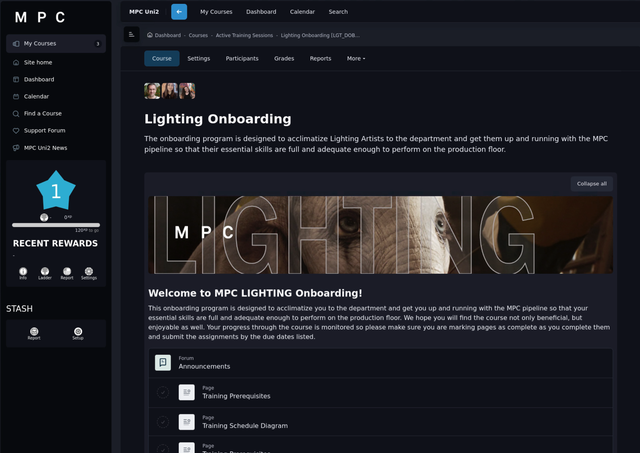Screen dimensions: 640x453
Task: Click the Lighting elephant banner image
Action: pos(380,235)
